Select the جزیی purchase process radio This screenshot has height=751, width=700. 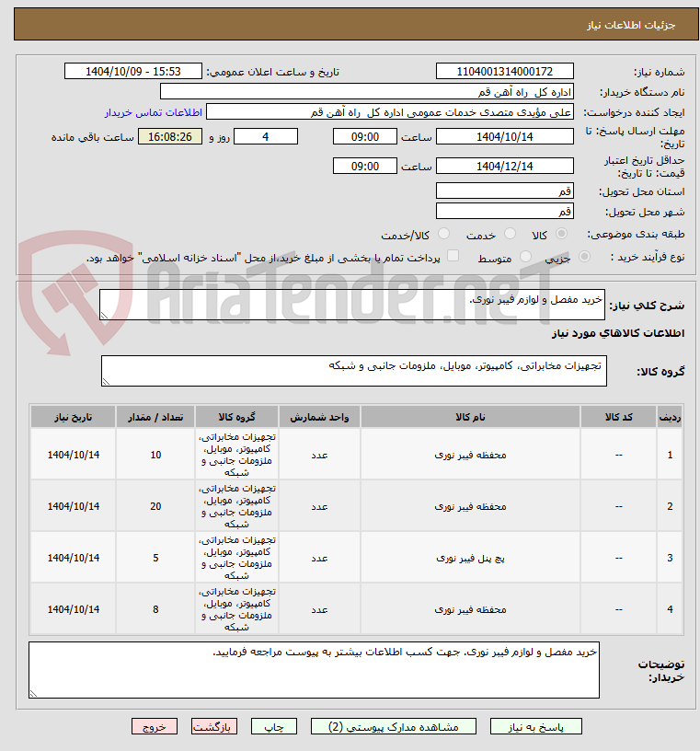pos(584,257)
